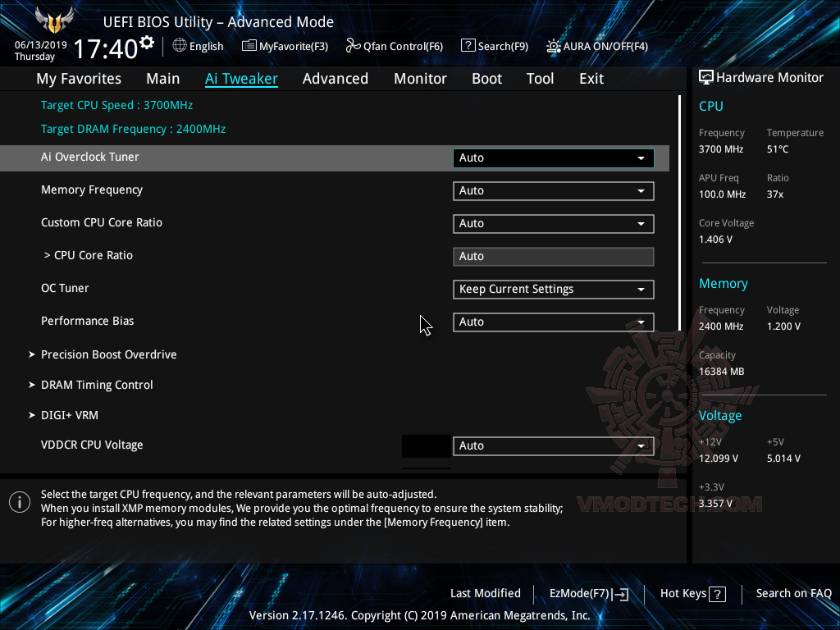This screenshot has height=630, width=840.
Task: Click the 06/13/2019 date display
Action: coord(41,45)
